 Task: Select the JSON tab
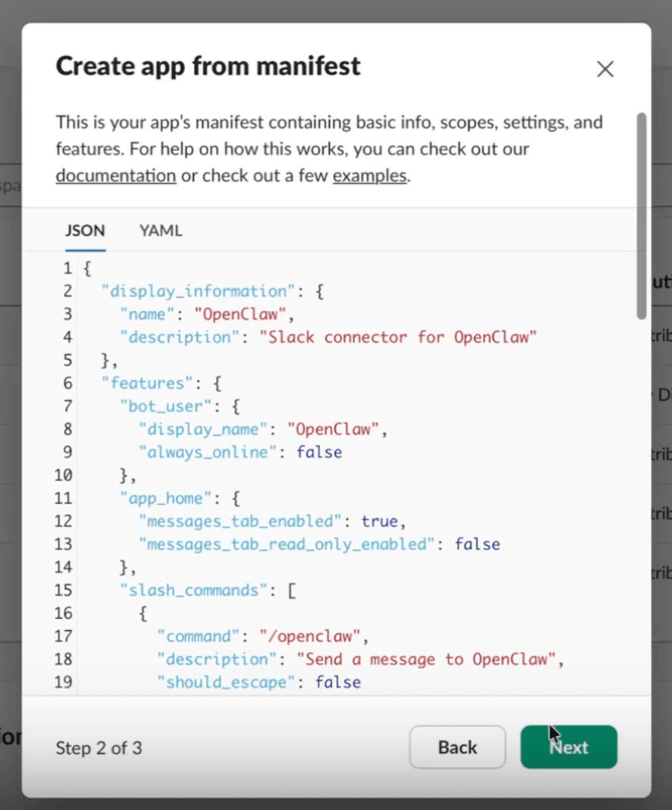(85, 231)
